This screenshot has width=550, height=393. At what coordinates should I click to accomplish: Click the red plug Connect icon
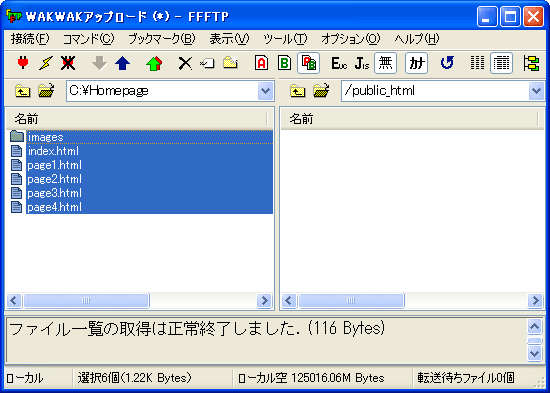23,63
